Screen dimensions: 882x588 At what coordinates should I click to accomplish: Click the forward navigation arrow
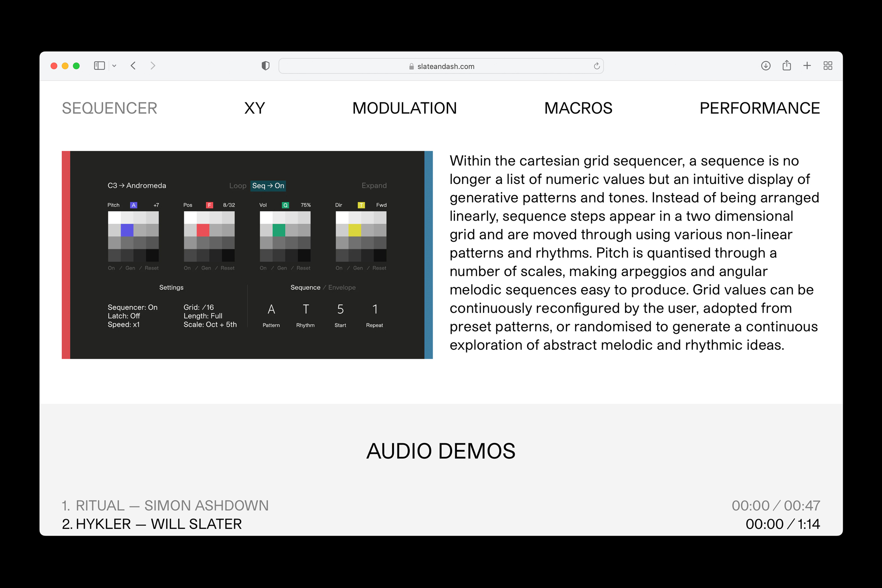pos(153,66)
